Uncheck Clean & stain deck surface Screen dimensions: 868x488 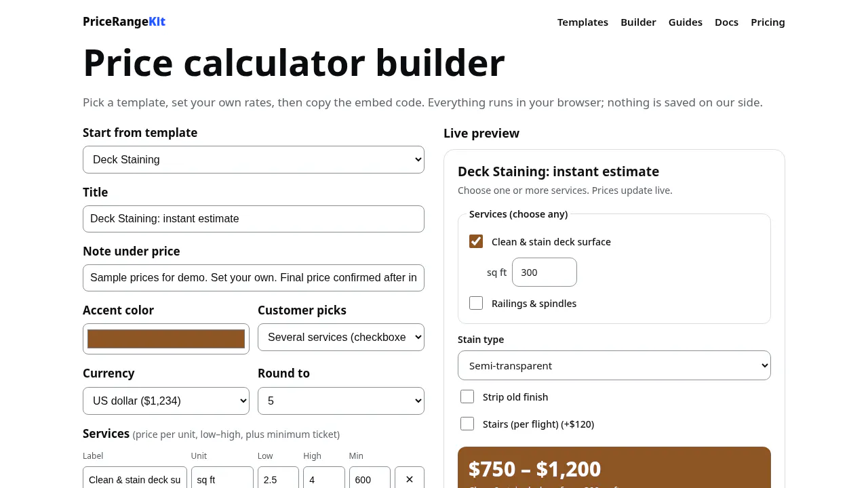point(476,241)
